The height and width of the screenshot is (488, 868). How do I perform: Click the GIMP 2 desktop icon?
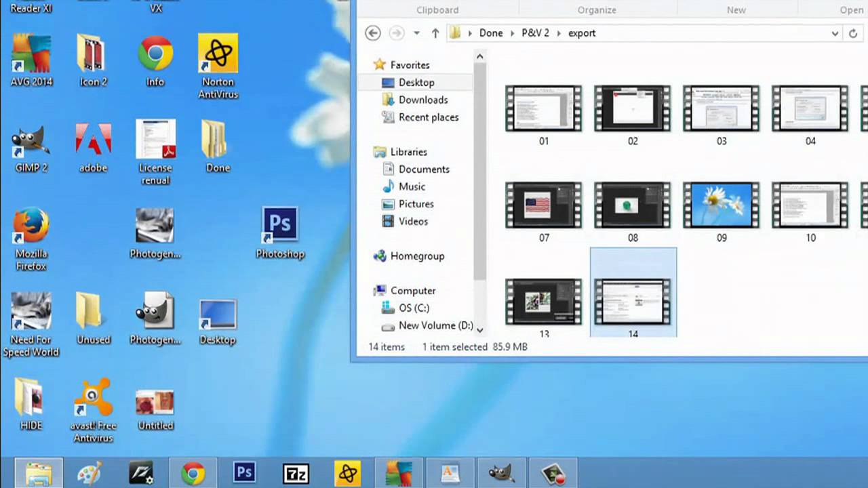tap(31, 142)
